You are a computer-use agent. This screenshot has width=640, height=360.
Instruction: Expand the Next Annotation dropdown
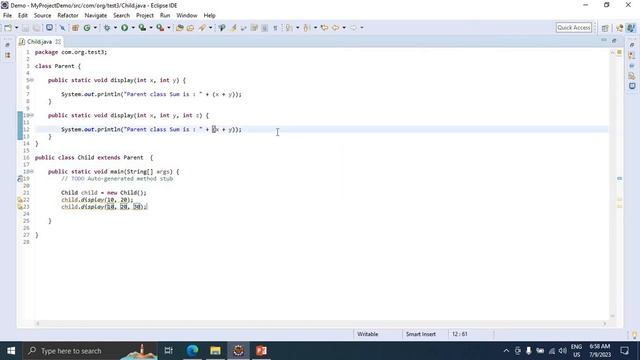[297, 28]
